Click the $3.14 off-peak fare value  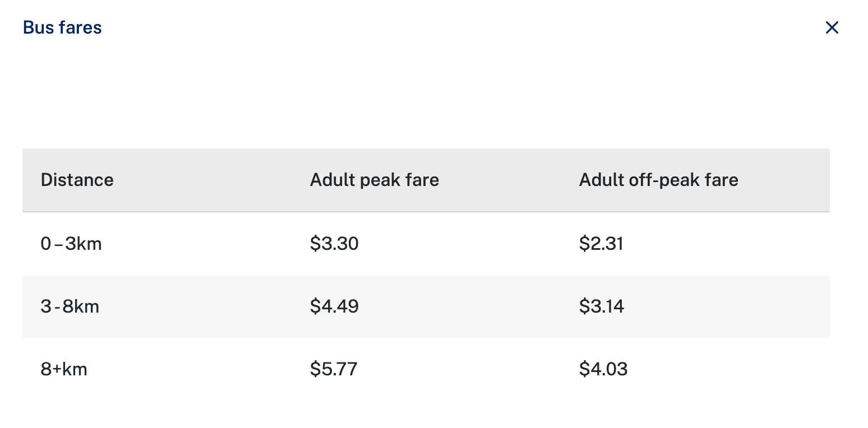pyautogui.click(x=602, y=306)
